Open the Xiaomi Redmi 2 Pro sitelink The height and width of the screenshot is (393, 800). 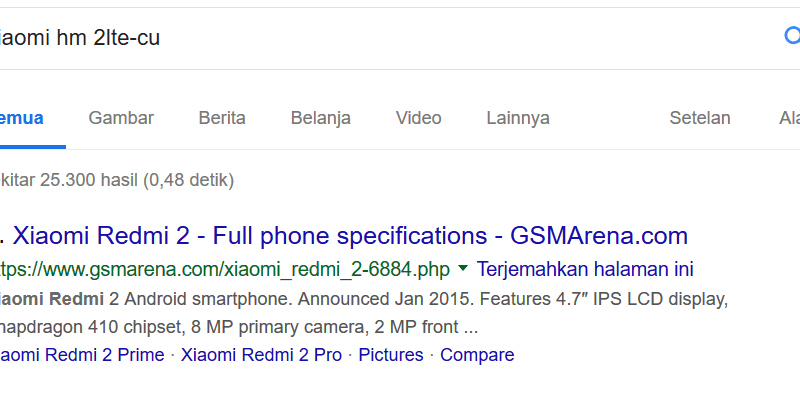click(261, 355)
